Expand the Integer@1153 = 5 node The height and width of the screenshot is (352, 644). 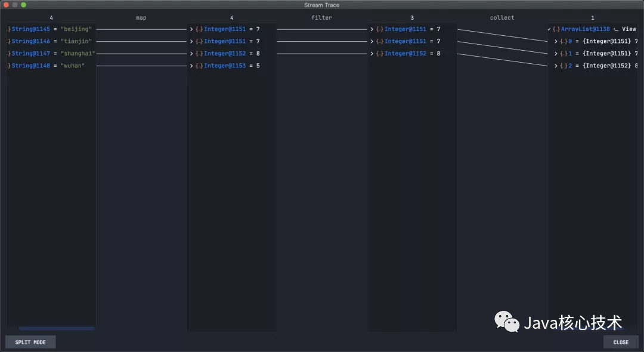[x=191, y=66]
